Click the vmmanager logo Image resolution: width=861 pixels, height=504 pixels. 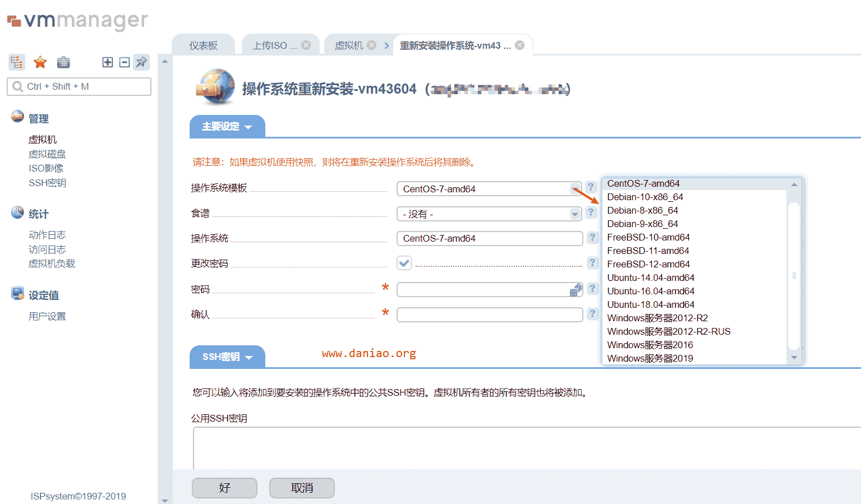tap(78, 21)
